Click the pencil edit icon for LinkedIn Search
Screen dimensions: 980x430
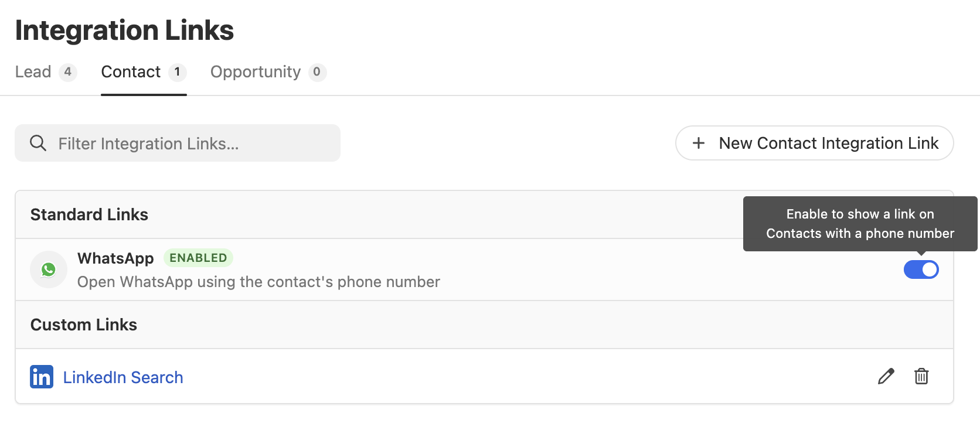coord(886,376)
